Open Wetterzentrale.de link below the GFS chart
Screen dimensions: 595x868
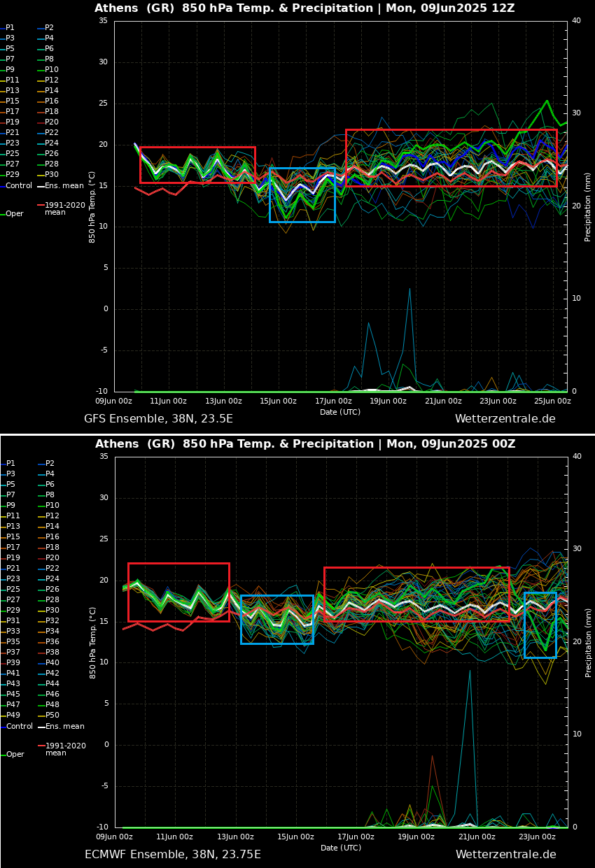click(505, 419)
